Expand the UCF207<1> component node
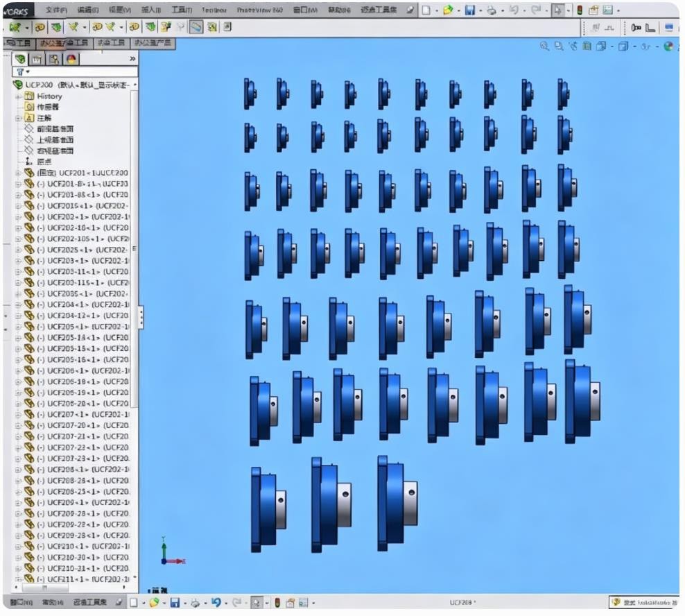The width and height of the screenshot is (685, 616). pos(18,414)
